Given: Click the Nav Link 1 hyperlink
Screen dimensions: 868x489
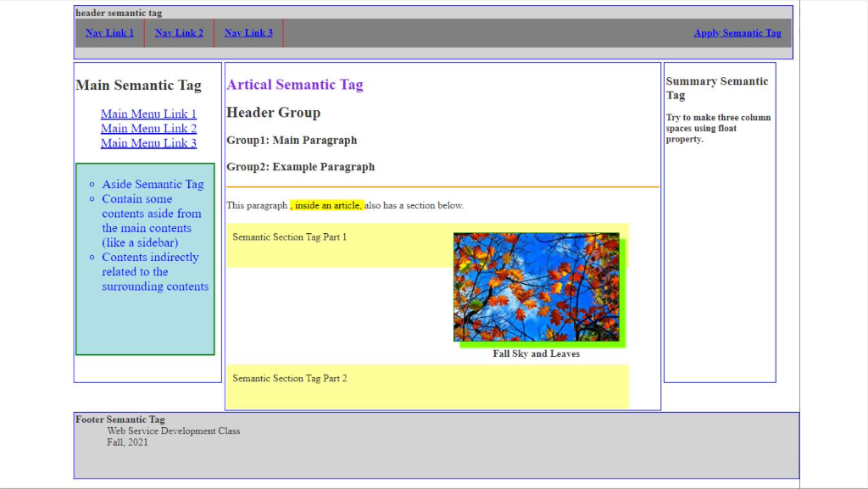Looking at the screenshot, I should click(x=109, y=33).
